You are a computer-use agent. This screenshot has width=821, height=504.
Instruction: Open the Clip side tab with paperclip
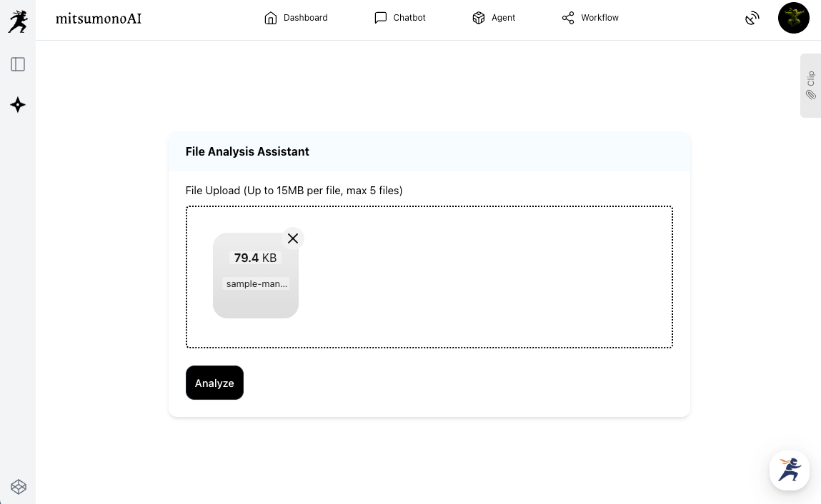point(810,85)
